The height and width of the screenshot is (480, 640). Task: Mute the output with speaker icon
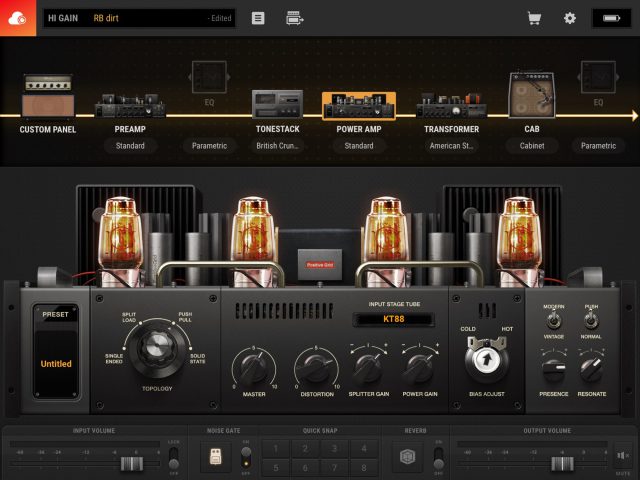[622, 458]
